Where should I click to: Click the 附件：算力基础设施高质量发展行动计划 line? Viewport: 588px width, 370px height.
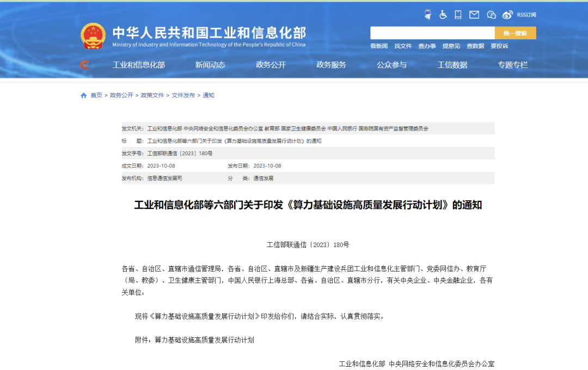tap(194, 340)
